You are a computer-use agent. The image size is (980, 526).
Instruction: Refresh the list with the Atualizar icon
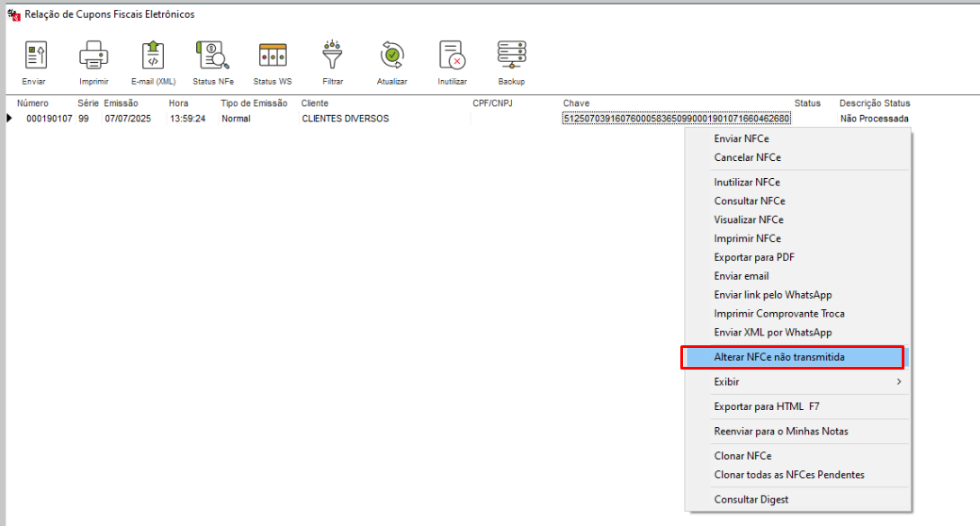tap(391, 57)
